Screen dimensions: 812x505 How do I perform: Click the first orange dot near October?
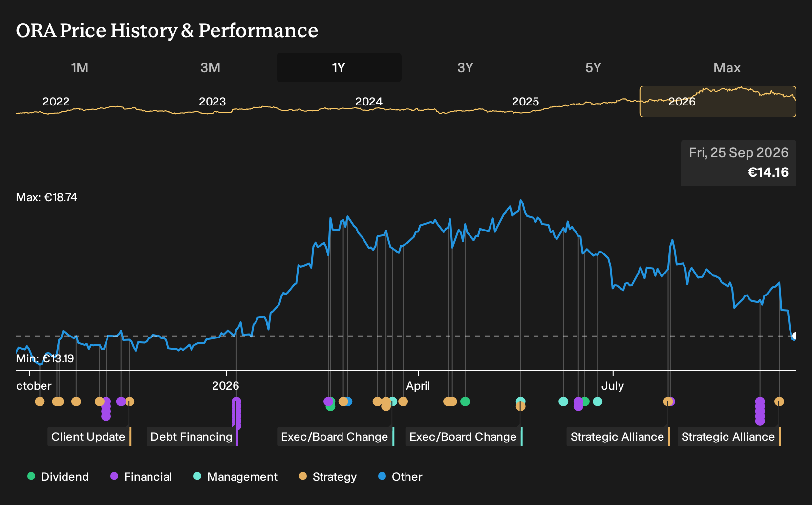40,401
